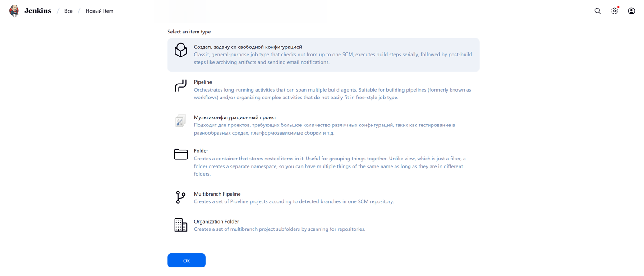Click the Мультиконфигурационный проект icon
The width and height of the screenshot is (644, 276).
180,121
